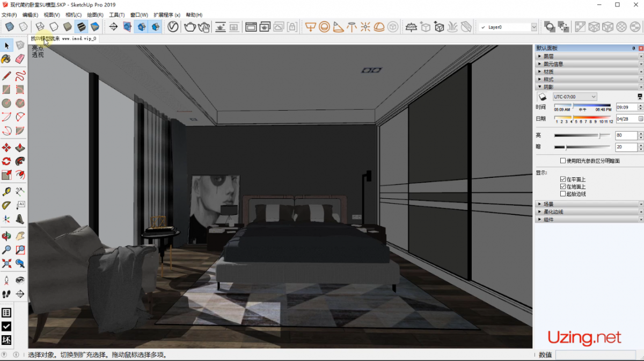Select the Eraser tool
Image resolution: width=644 pixels, height=361 pixels.
[x=20, y=59]
